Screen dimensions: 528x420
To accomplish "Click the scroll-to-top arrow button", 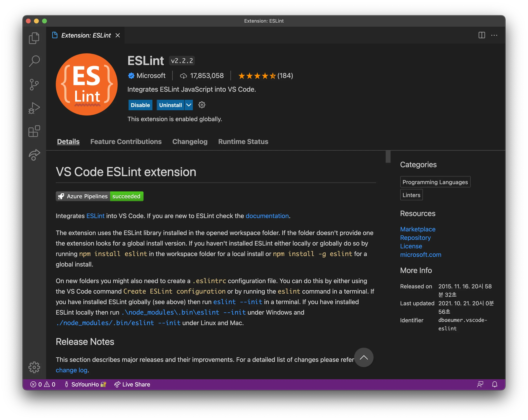I will tap(364, 357).
